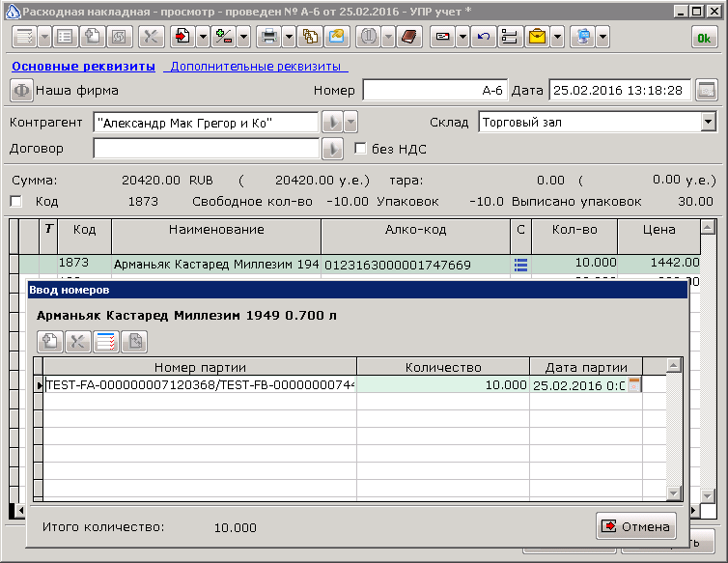The image size is (728, 563).
Task: Open dropdown beside yellow briefcase icon
Action: 558,37
